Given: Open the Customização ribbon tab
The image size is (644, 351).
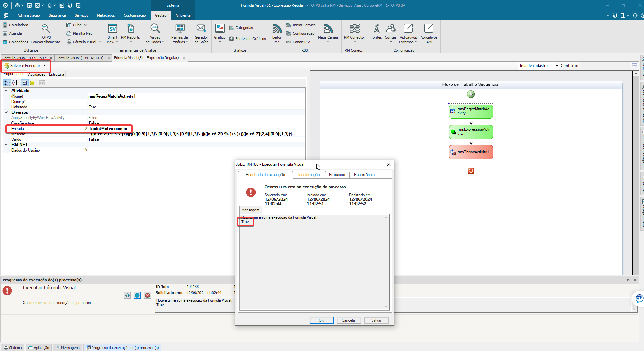Looking at the screenshot, I should [x=135, y=15].
